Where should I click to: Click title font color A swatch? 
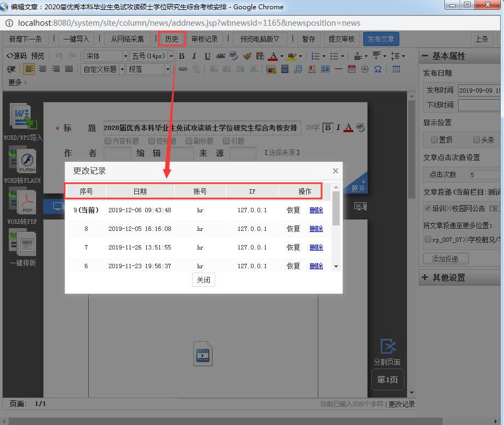pyautogui.click(x=348, y=128)
